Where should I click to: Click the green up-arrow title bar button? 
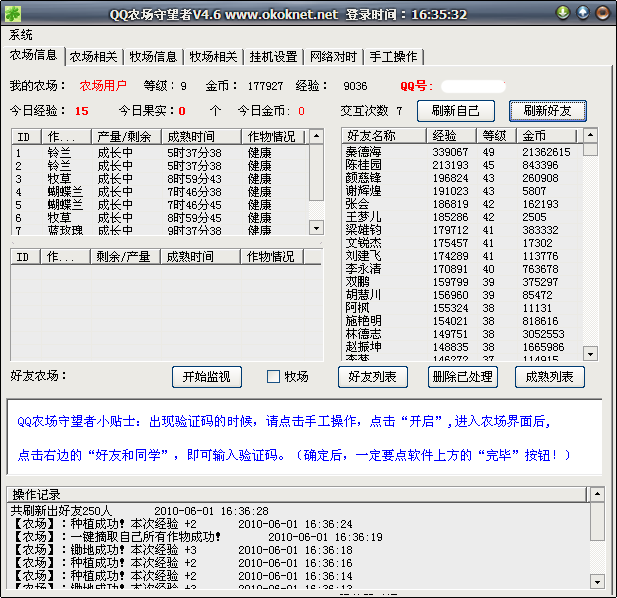(x=583, y=13)
